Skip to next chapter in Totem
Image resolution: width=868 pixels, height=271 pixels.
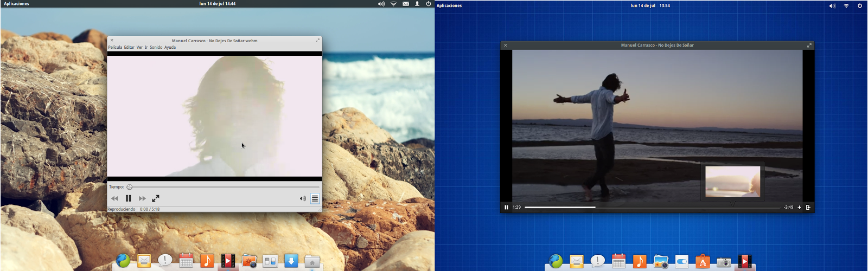(x=142, y=198)
